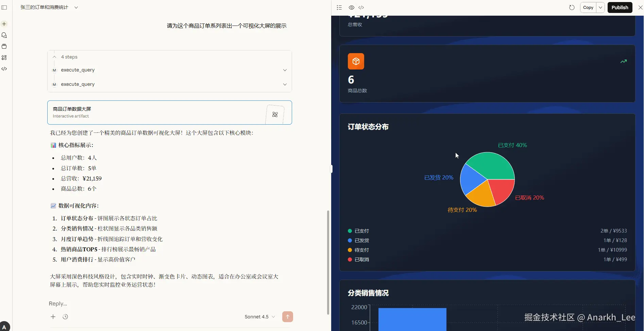Click the orange package icon on 商品总数 card
This screenshot has width=644, height=331.
[x=356, y=61]
